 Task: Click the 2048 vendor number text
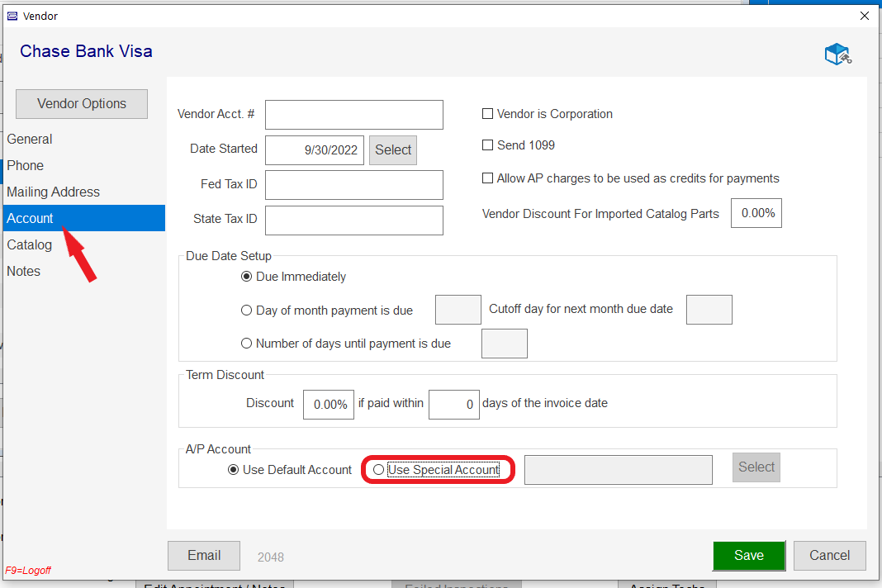point(271,557)
